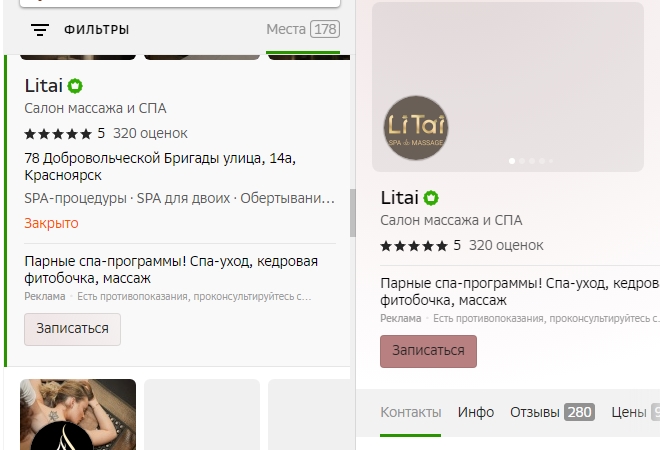660x450 pixels.
Task: Click the star rating in the right panel
Action: tap(414, 245)
